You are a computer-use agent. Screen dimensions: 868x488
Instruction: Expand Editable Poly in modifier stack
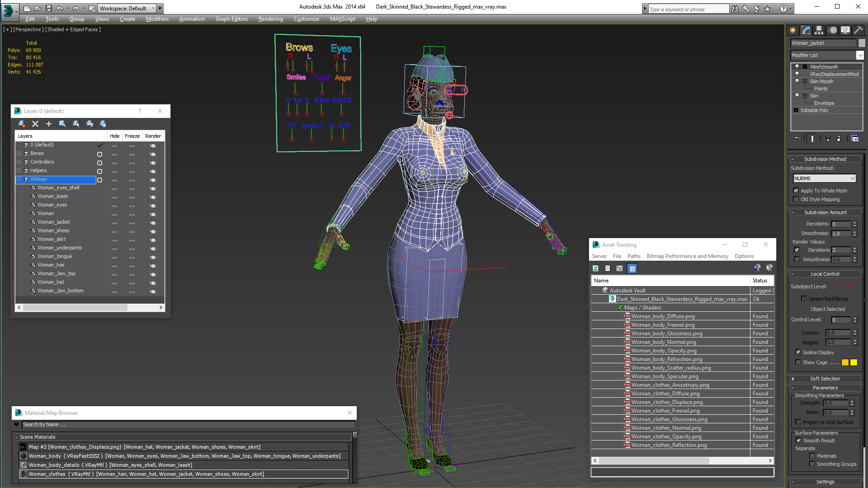[796, 110]
